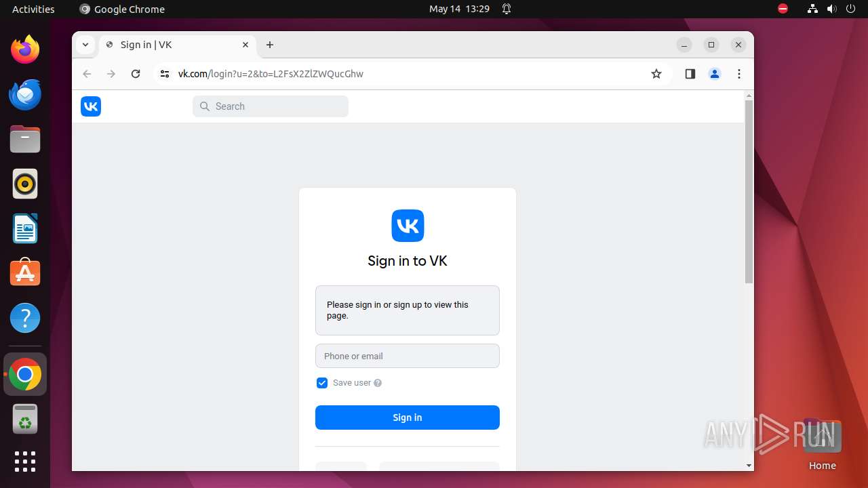Go back to the previous page

87,74
